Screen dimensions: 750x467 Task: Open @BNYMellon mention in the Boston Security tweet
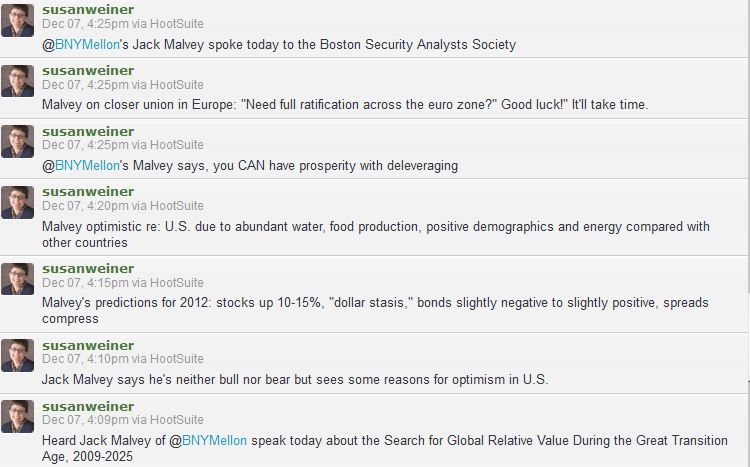(81, 44)
